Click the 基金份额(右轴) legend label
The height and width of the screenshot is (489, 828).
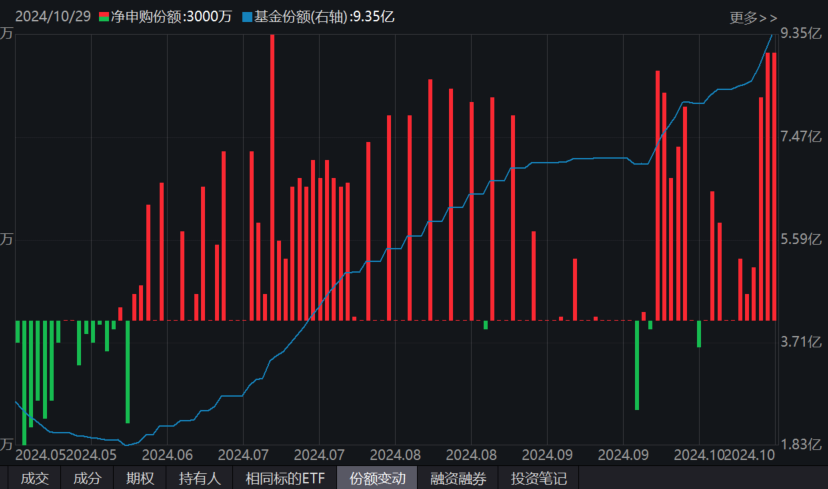(299, 17)
